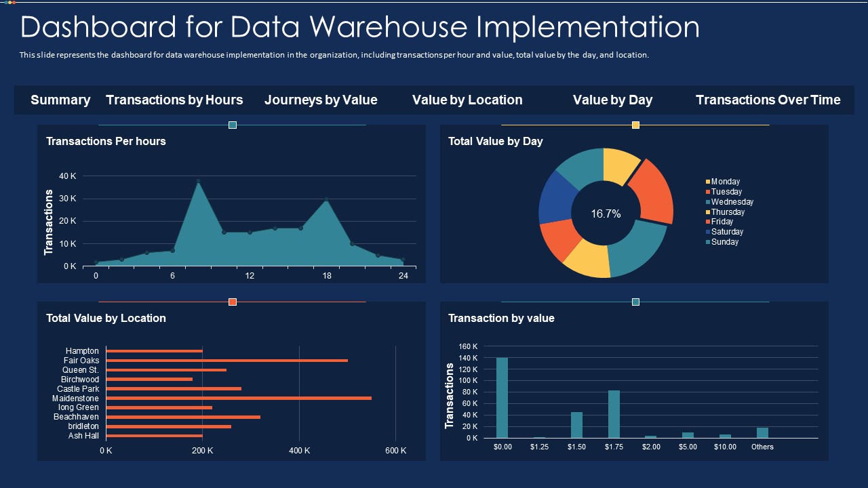Click the Sunday legend entry
The image size is (868, 488).
click(x=722, y=242)
